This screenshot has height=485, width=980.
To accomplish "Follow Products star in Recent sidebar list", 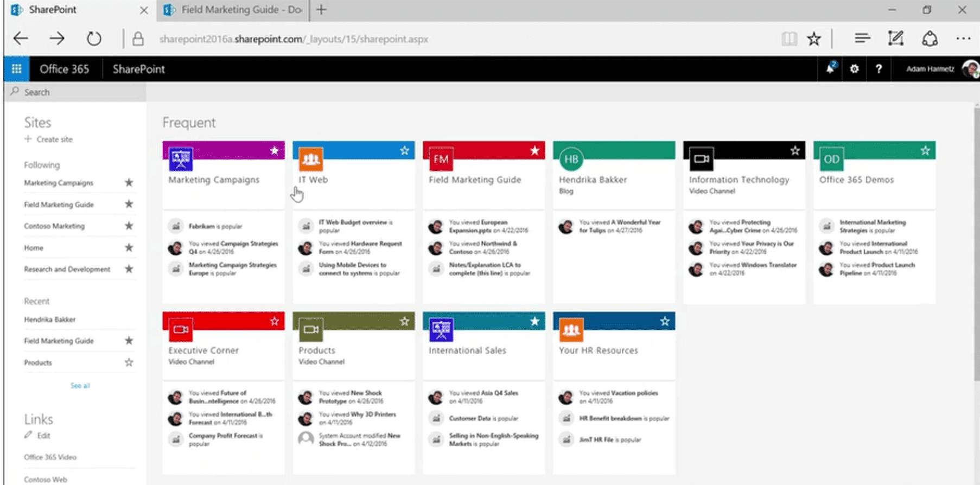I will tap(129, 362).
